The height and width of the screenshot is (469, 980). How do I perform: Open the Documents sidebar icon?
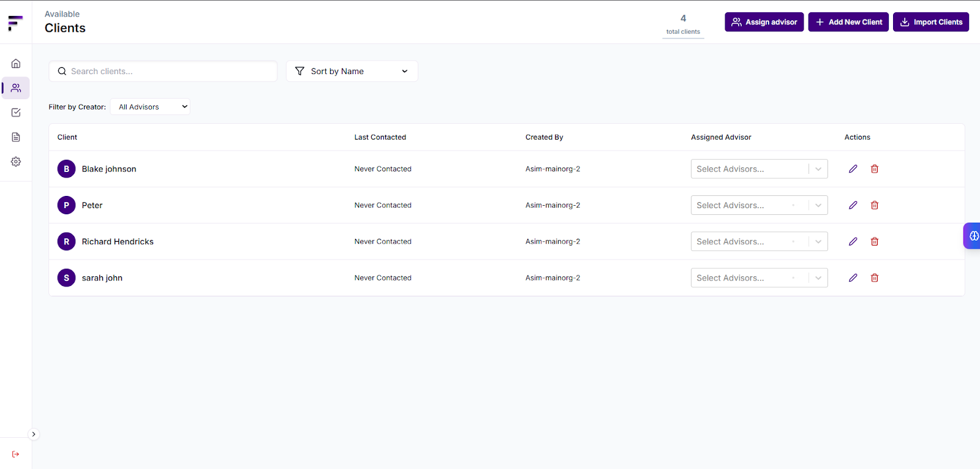16,137
